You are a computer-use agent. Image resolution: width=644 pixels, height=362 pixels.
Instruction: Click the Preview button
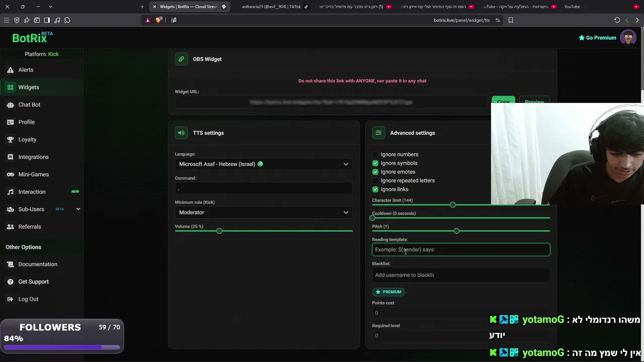534,100
